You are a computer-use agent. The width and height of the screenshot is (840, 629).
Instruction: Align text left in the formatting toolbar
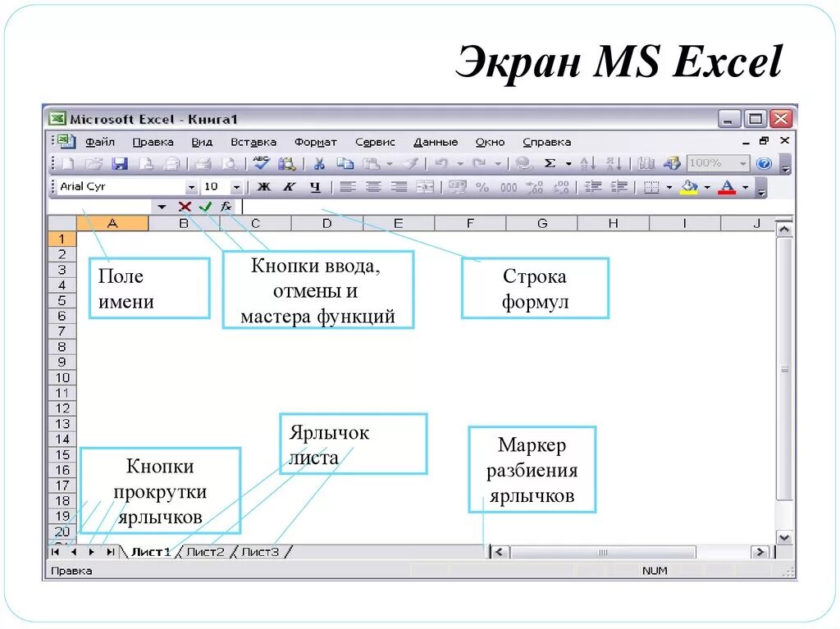(348, 187)
